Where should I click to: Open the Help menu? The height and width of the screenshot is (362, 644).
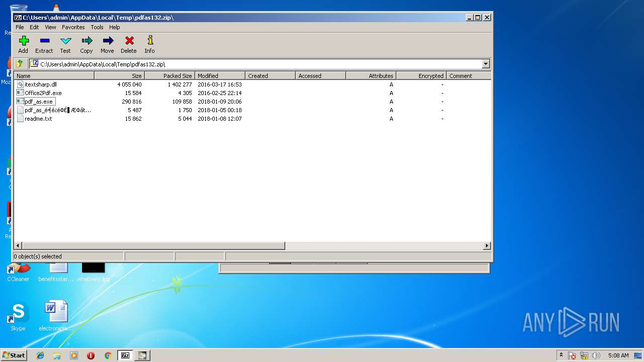pos(115,27)
